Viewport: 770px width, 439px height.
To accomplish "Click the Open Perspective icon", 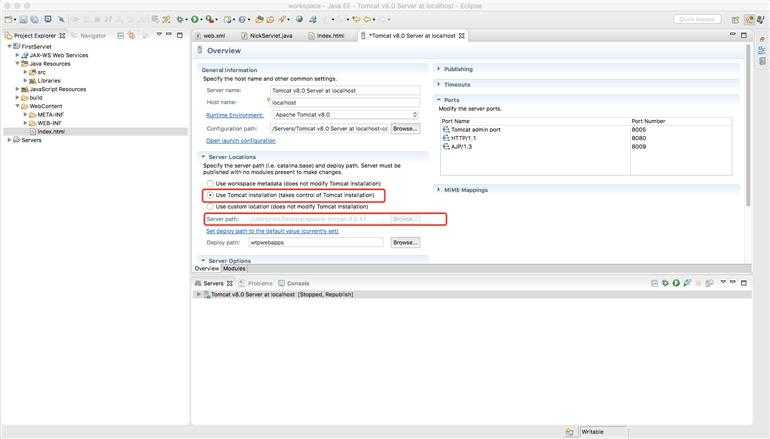I will coord(735,20).
